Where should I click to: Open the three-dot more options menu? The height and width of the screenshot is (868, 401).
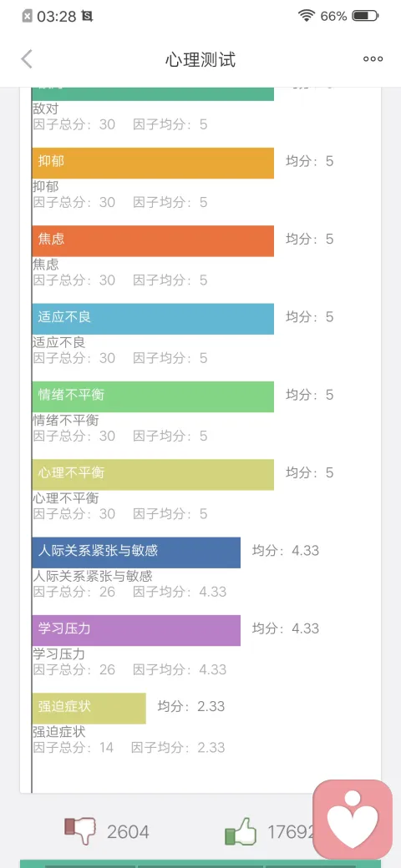373,59
